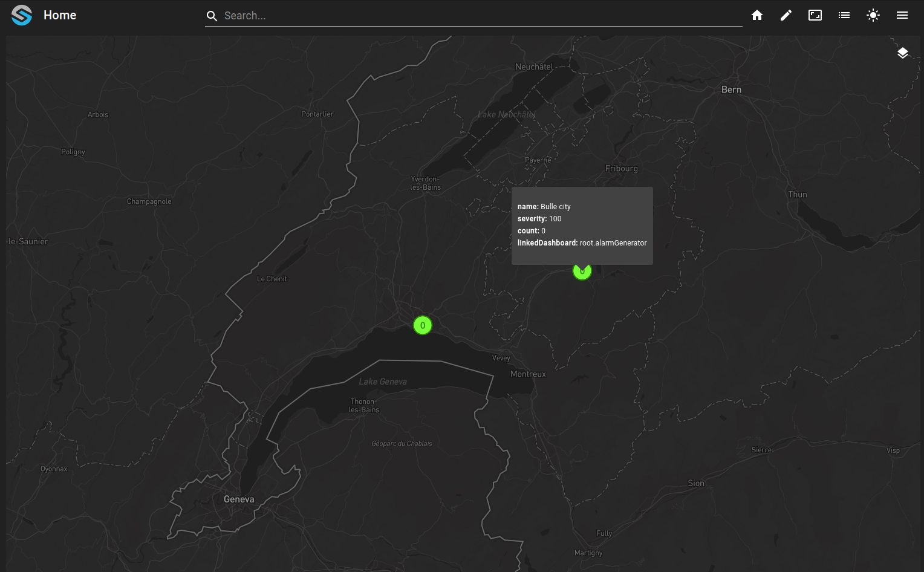The image size is (924, 572).
Task: Click the Thonon-les-Bains label
Action: 364,406
